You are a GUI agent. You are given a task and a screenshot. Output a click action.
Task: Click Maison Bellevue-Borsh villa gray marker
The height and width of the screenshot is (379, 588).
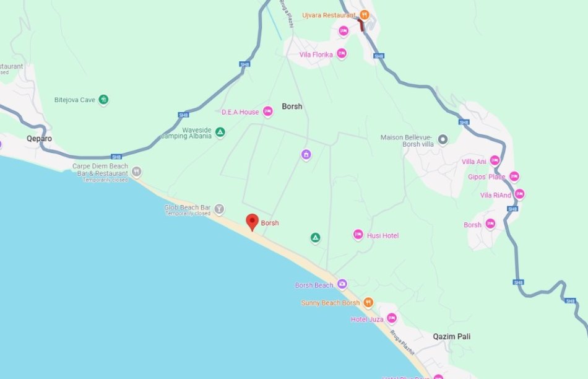[443, 139]
